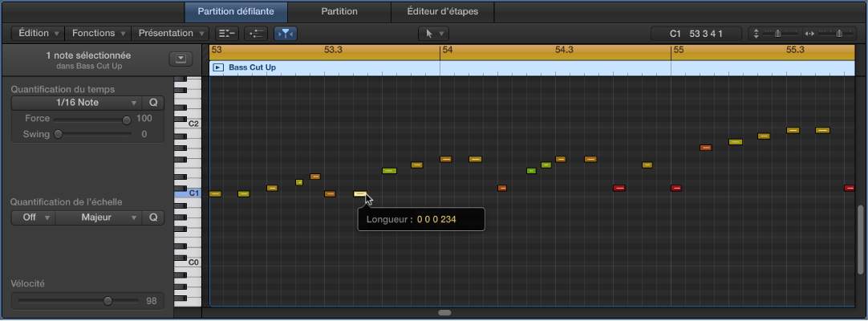Open the Édition menu
The image size is (868, 321).
(x=39, y=33)
